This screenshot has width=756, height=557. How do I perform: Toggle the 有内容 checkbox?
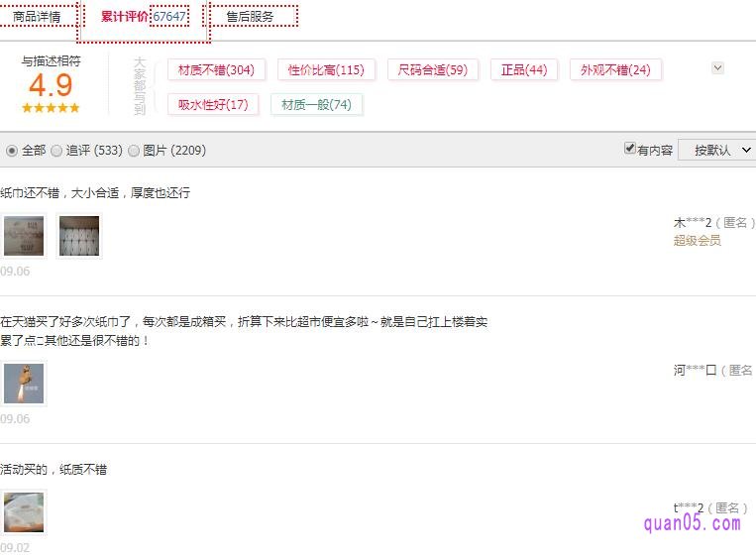pos(629,149)
